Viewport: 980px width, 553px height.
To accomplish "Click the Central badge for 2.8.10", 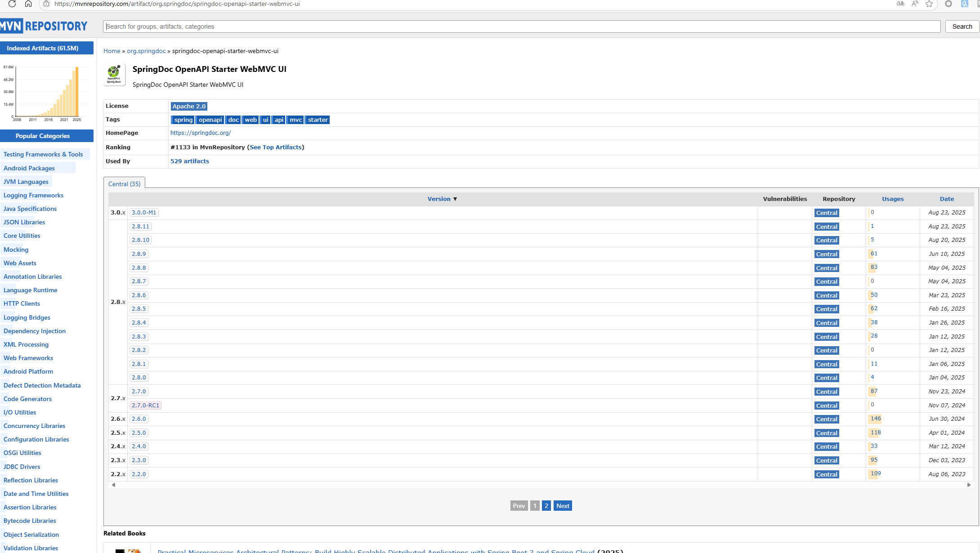I will point(827,241).
